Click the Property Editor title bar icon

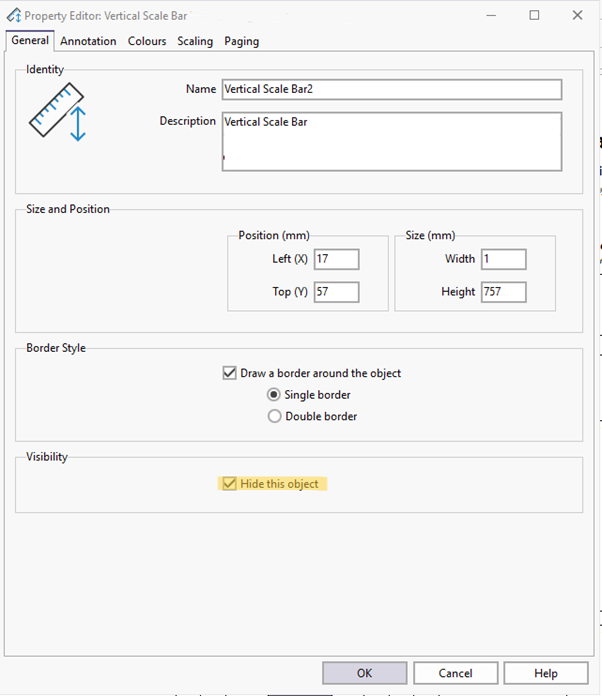(x=14, y=16)
